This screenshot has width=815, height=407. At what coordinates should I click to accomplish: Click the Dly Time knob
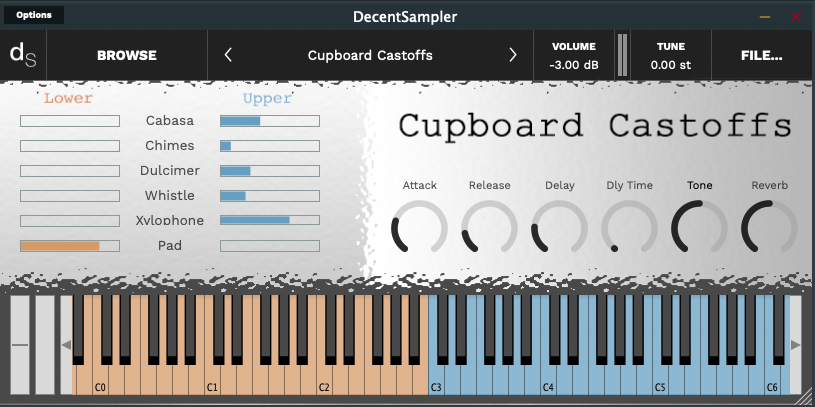click(x=629, y=228)
